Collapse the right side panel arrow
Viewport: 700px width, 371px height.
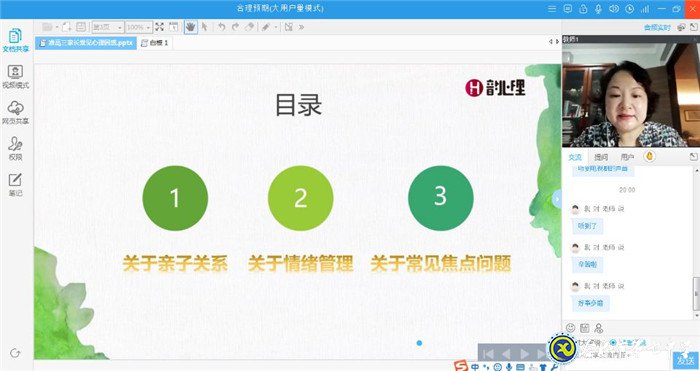click(557, 199)
